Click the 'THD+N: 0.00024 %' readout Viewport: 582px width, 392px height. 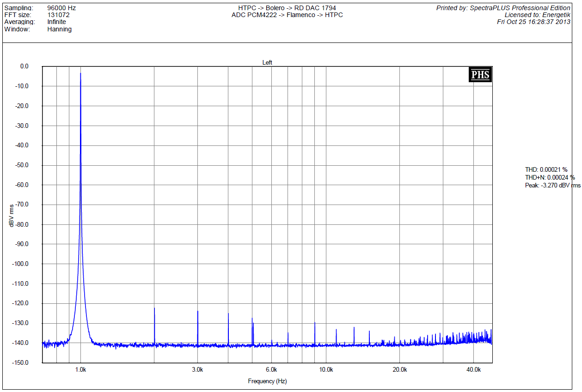[550, 177]
